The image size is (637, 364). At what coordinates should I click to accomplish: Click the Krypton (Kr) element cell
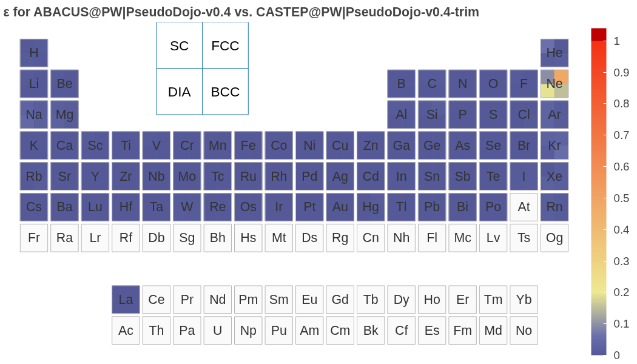tap(554, 146)
